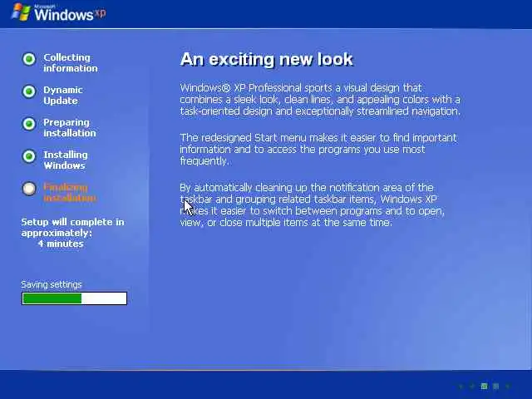Click the Windows XP flag logo
The width and height of the screenshot is (532, 399).
[21, 12]
